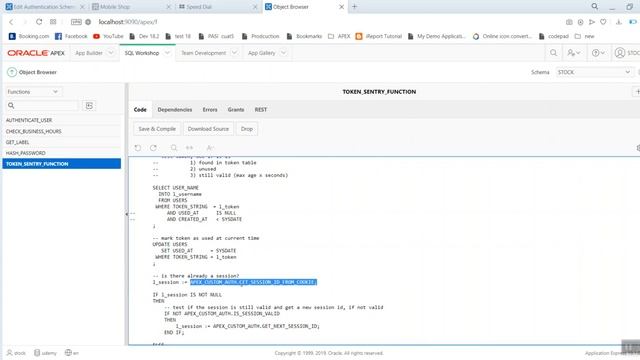Click the object search input field
The height and width of the screenshot is (360, 640).
[42, 106]
